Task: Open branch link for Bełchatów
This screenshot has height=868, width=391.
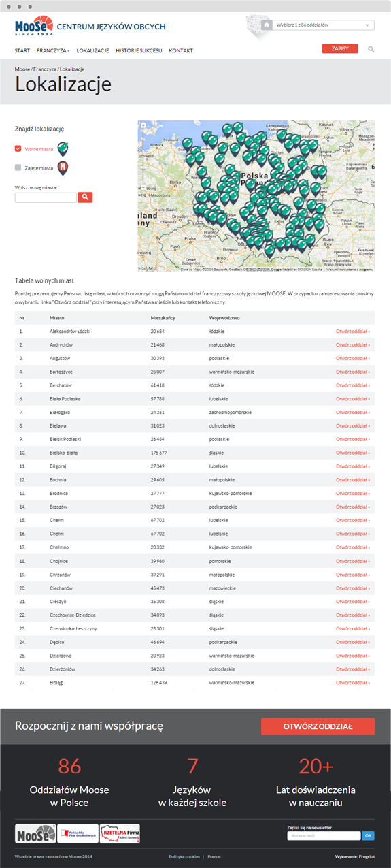Action: click(x=352, y=385)
